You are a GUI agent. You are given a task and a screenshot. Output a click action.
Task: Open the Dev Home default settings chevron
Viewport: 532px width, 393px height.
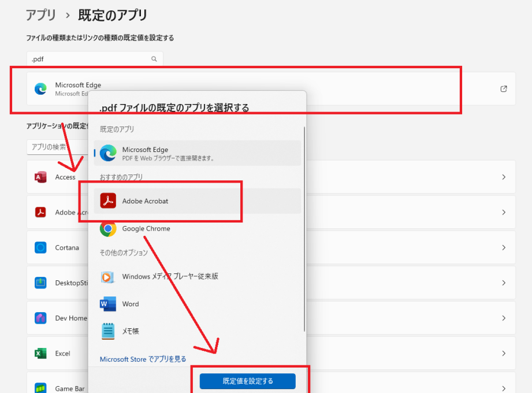[503, 318]
